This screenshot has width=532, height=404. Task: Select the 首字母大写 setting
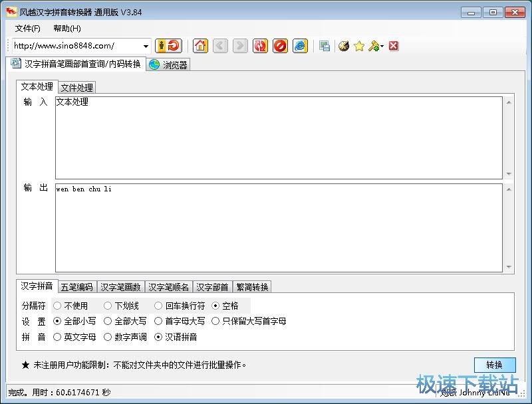[180, 321]
